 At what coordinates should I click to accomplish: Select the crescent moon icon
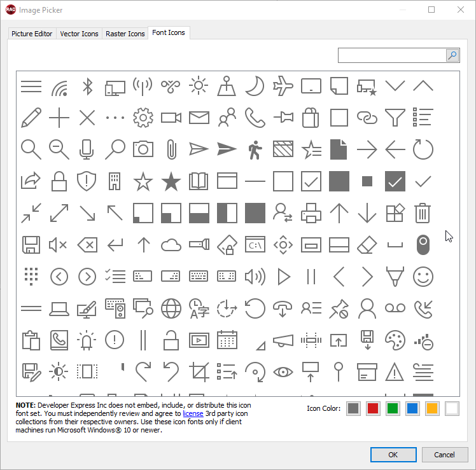point(255,86)
